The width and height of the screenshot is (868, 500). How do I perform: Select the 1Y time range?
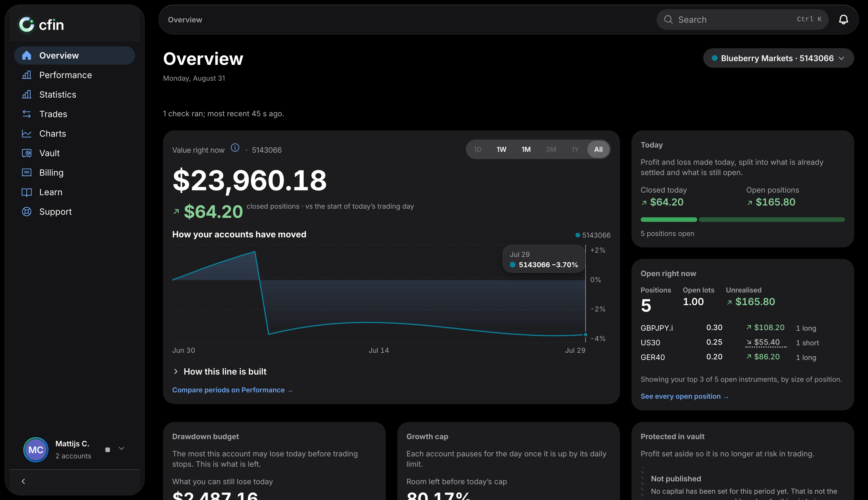pos(575,149)
